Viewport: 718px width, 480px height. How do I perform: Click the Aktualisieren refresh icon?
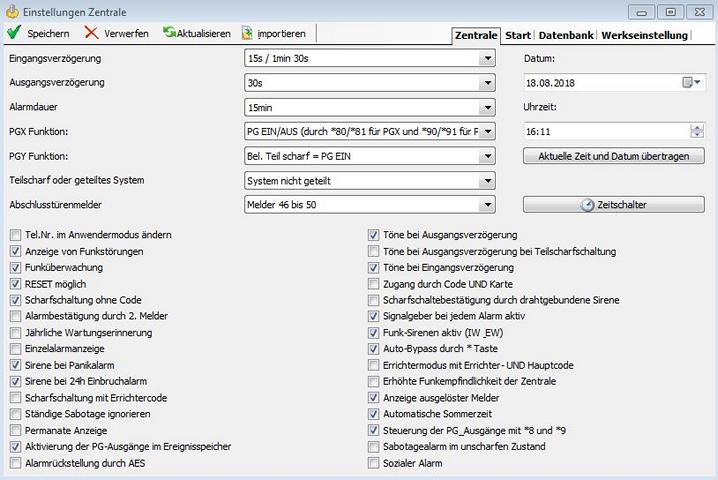[169, 33]
